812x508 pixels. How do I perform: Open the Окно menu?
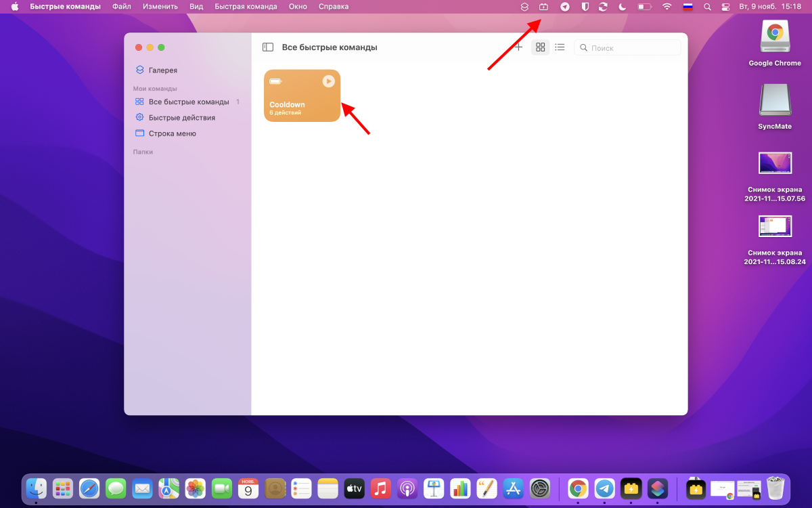[298, 6]
